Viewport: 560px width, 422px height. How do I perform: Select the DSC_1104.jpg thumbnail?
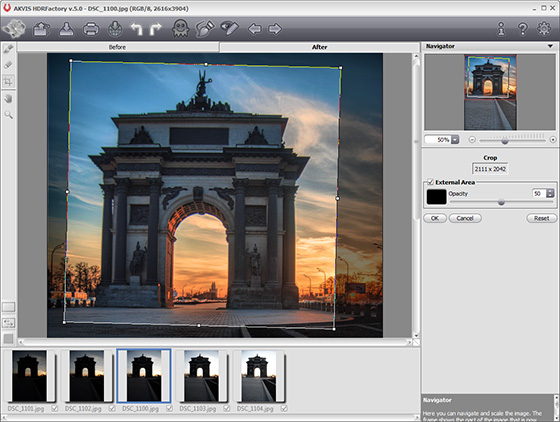point(259,376)
